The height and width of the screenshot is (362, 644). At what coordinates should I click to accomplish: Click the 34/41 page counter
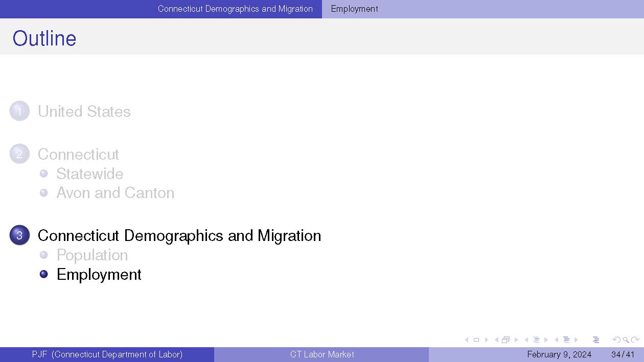click(623, 354)
